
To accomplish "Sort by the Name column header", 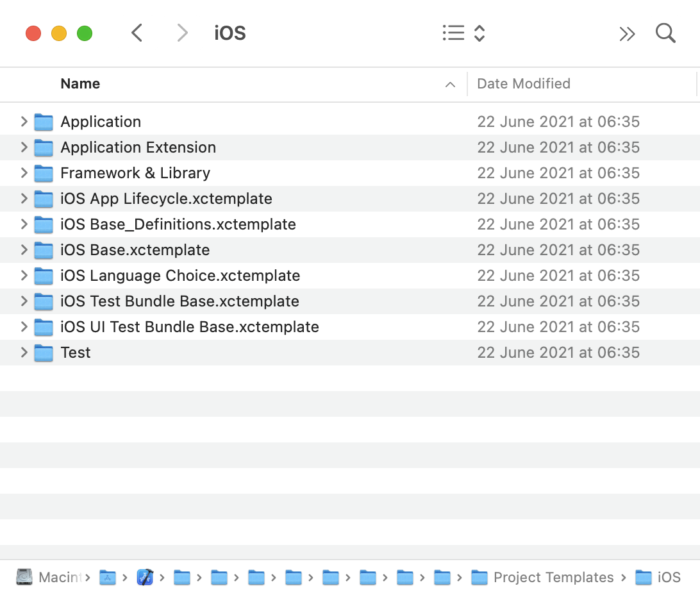I will tap(80, 83).
